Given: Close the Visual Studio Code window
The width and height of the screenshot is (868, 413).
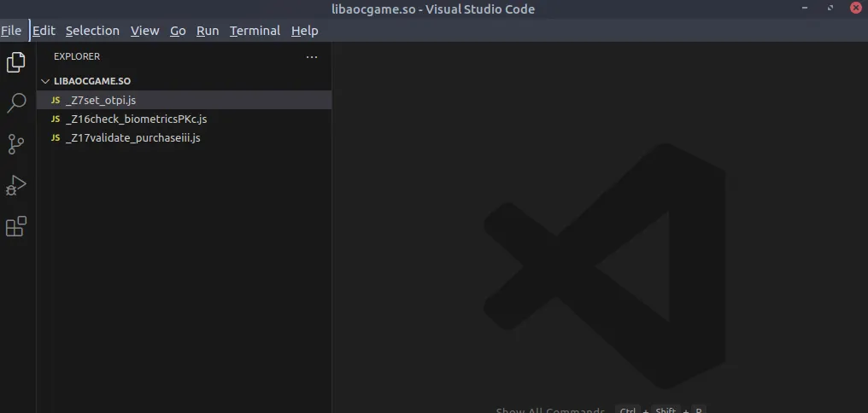Looking at the screenshot, I should click(856, 9).
